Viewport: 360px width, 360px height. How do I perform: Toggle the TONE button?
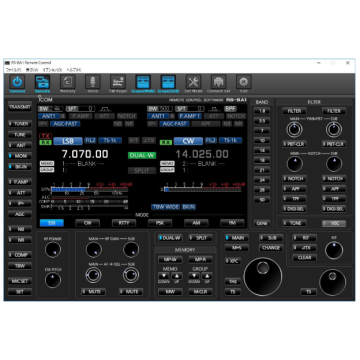coord(294,223)
